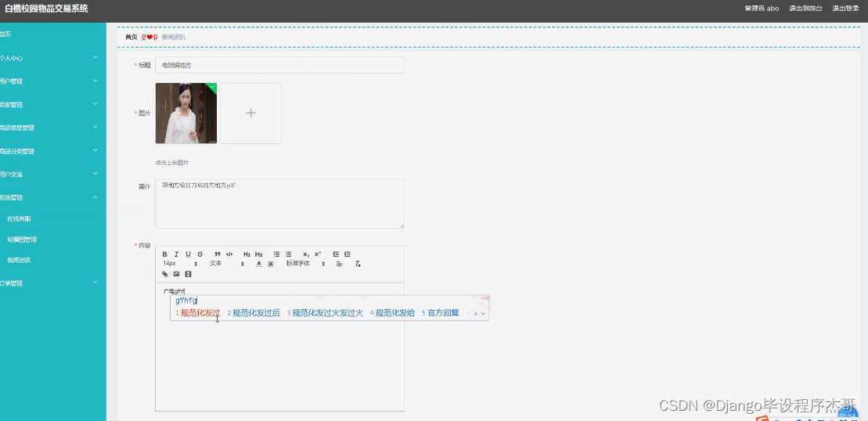Apply superscript formatting
868x421 pixels.
(x=318, y=254)
